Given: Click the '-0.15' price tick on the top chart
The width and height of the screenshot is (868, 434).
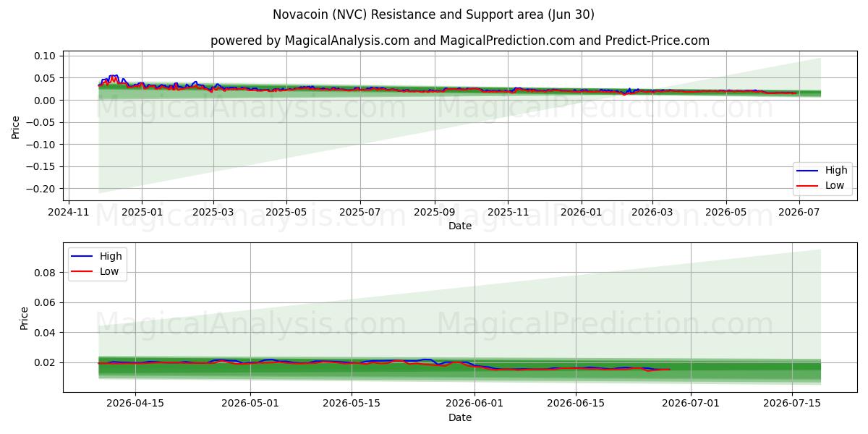Looking at the screenshot, I should [x=41, y=166].
